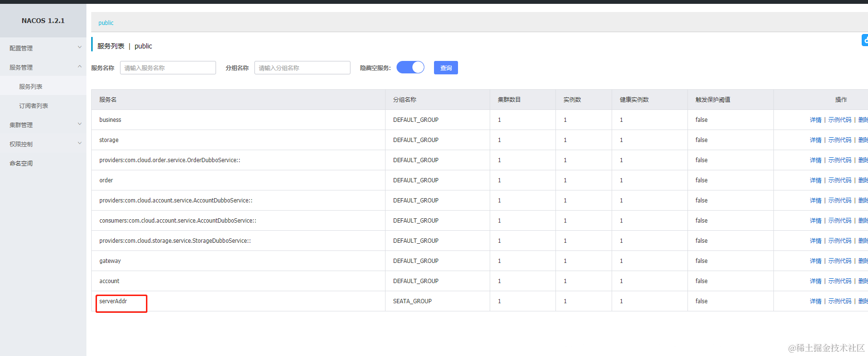This screenshot has height=356, width=868.
Task: Open the 命名空间 sidebar item
Action: point(21,163)
